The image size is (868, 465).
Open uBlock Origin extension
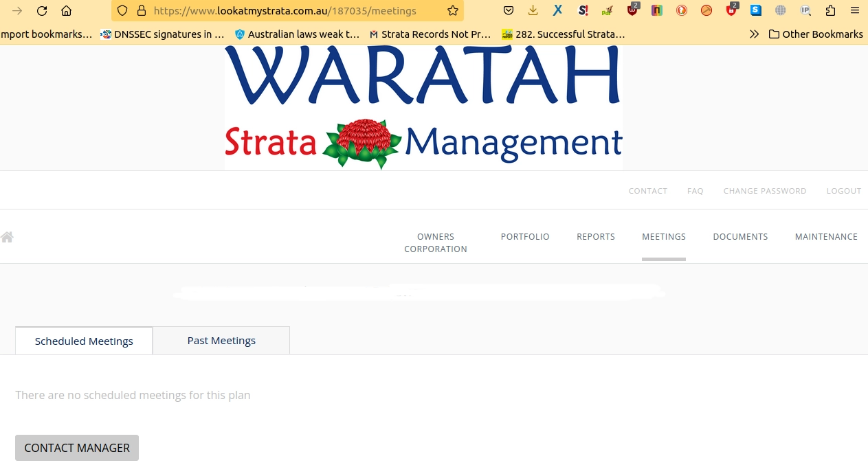632,10
